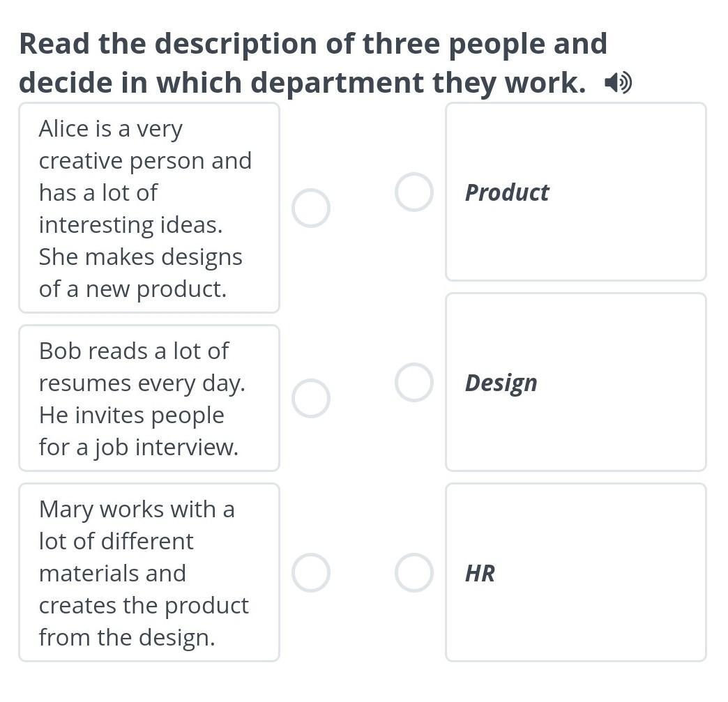The height and width of the screenshot is (702, 728).
Task: Select the radio circle left of Design
Action: [x=414, y=382]
